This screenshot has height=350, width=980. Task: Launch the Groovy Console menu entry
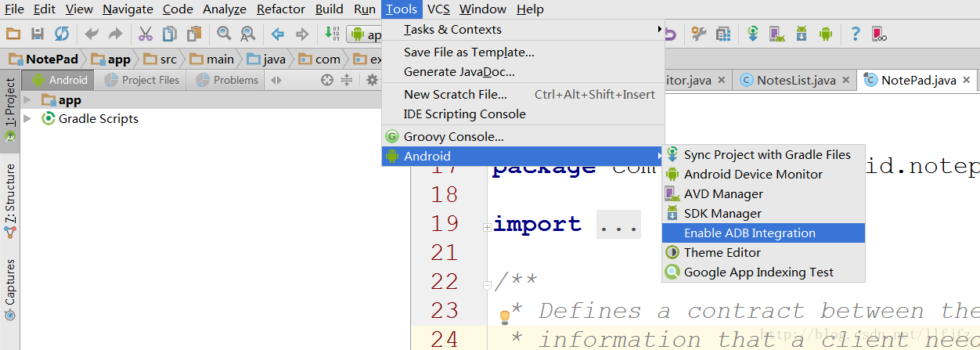(x=523, y=137)
